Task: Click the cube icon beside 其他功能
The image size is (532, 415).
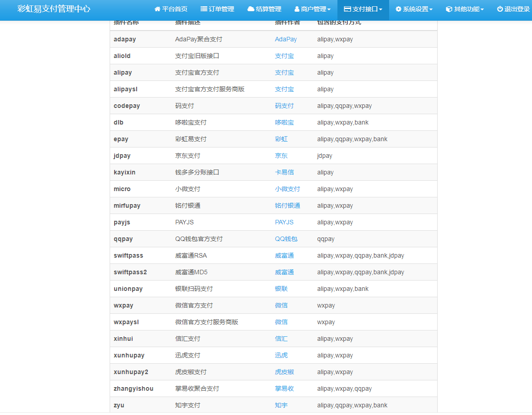Action: tap(449, 9)
